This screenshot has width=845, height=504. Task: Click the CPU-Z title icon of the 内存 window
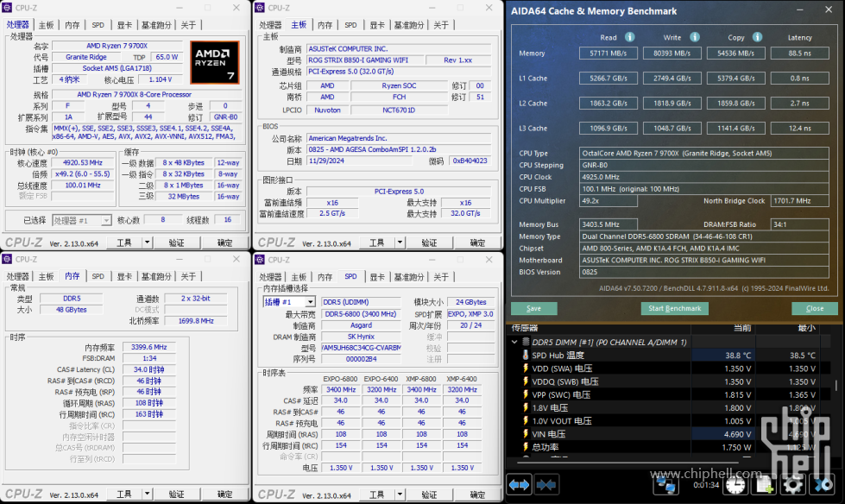pos(8,259)
